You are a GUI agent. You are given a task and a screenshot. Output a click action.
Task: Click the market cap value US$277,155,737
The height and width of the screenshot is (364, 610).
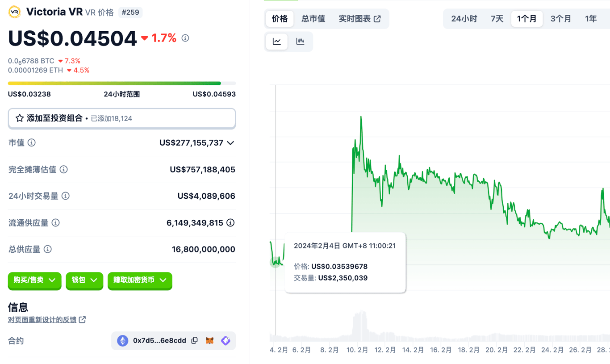point(191,143)
